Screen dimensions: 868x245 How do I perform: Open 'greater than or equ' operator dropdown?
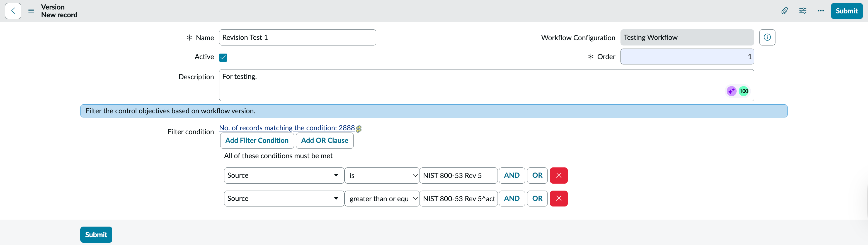[382, 198]
